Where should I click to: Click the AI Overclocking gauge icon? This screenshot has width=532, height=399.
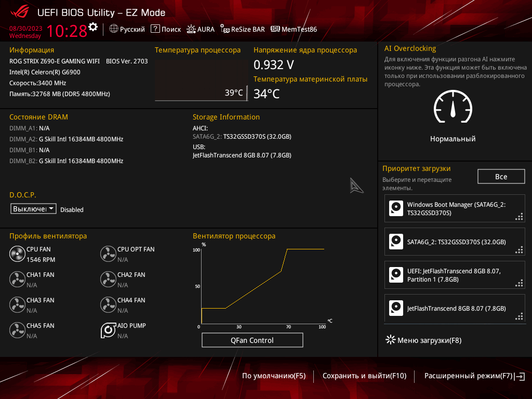tap(453, 107)
